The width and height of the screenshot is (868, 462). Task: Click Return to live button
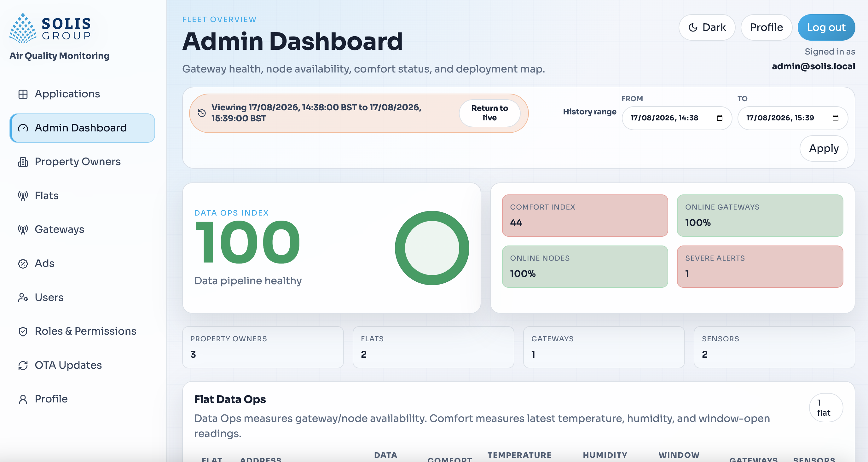click(489, 113)
